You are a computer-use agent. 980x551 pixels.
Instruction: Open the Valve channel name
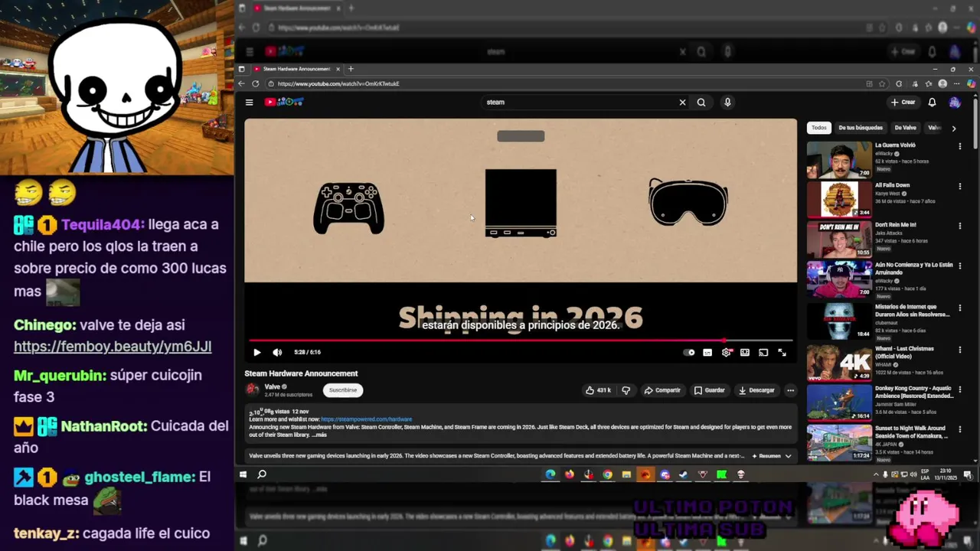(272, 387)
